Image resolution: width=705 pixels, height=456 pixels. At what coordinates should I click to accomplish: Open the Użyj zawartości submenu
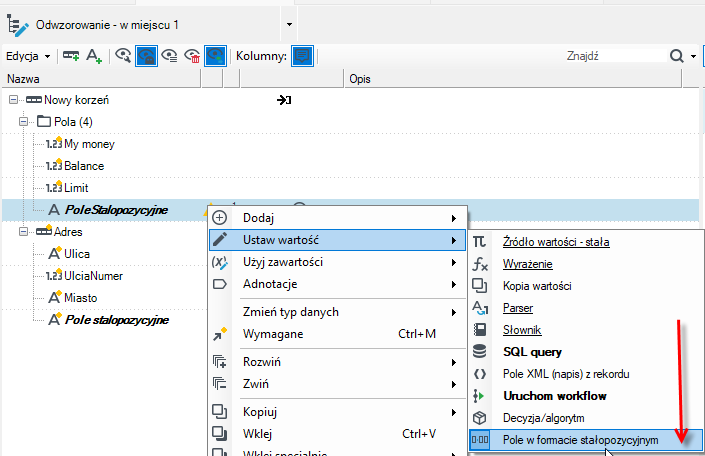tap(338, 262)
